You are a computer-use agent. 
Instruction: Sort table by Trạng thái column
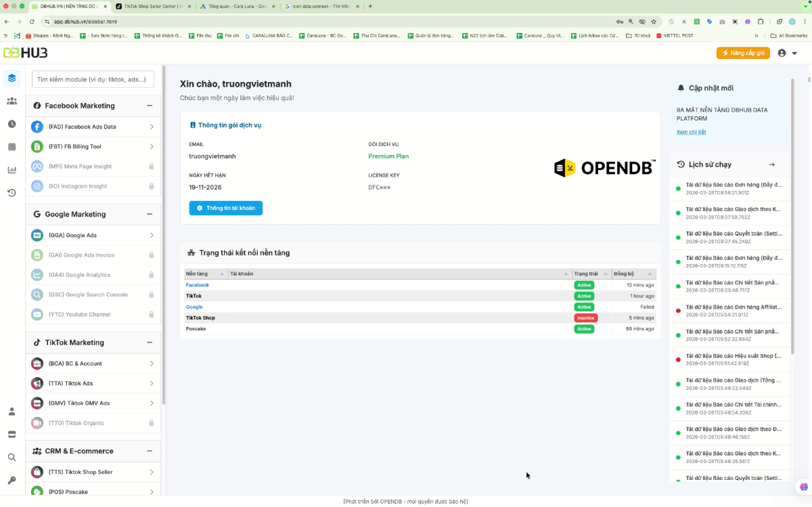pos(591,273)
